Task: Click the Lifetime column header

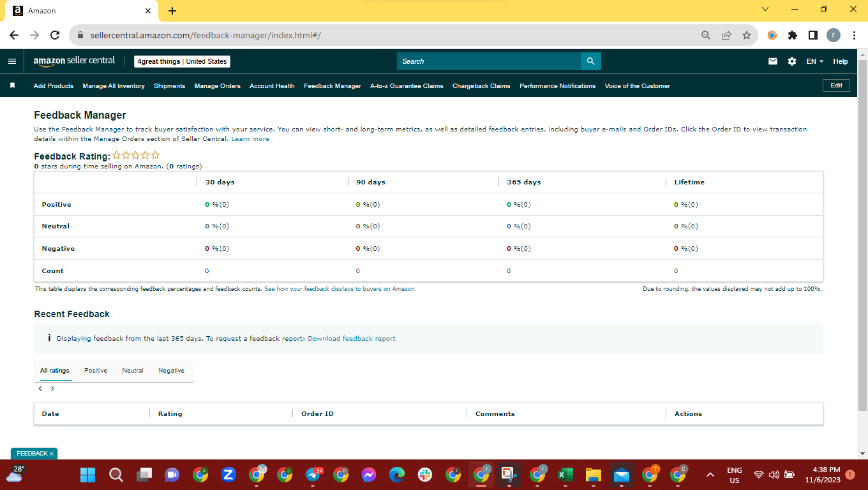Action: click(x=689, y=182)
